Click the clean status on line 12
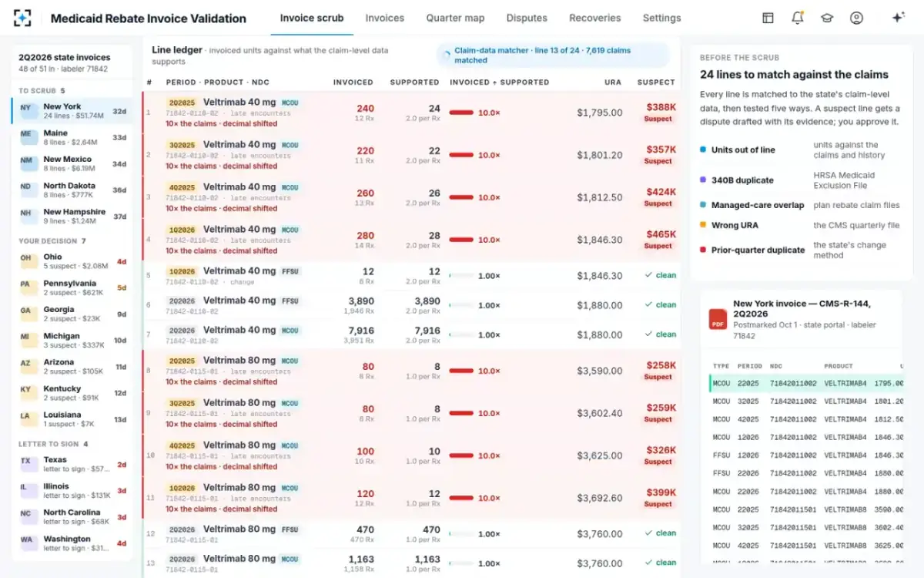 (661, 533)
